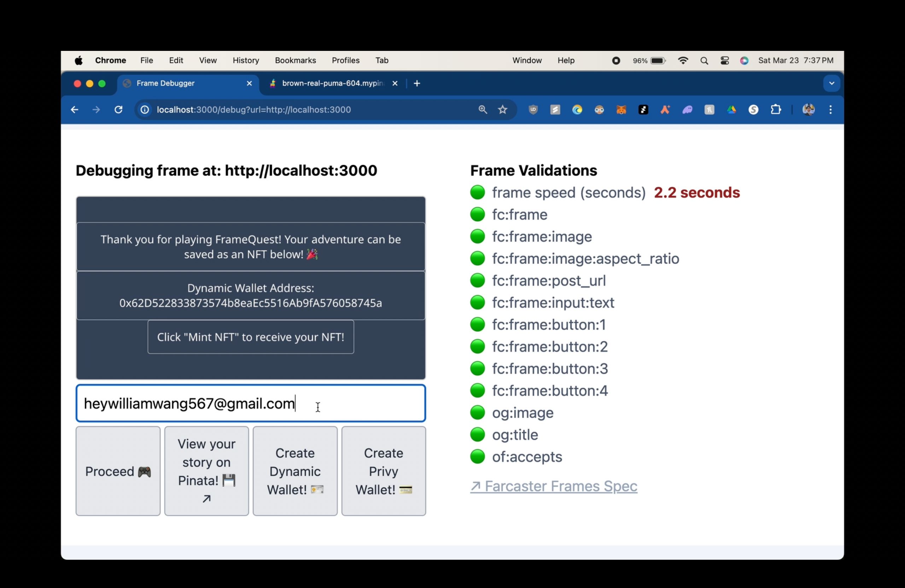The height and width of the screenshot is (588, 905).
Task: Click the og:title validation row
Action: (x=504, y=435)
